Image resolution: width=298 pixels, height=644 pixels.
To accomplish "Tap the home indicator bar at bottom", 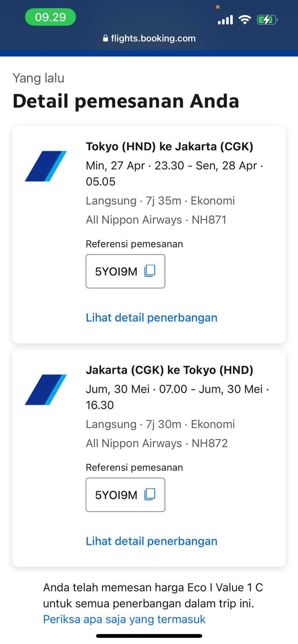I will 149,636.
